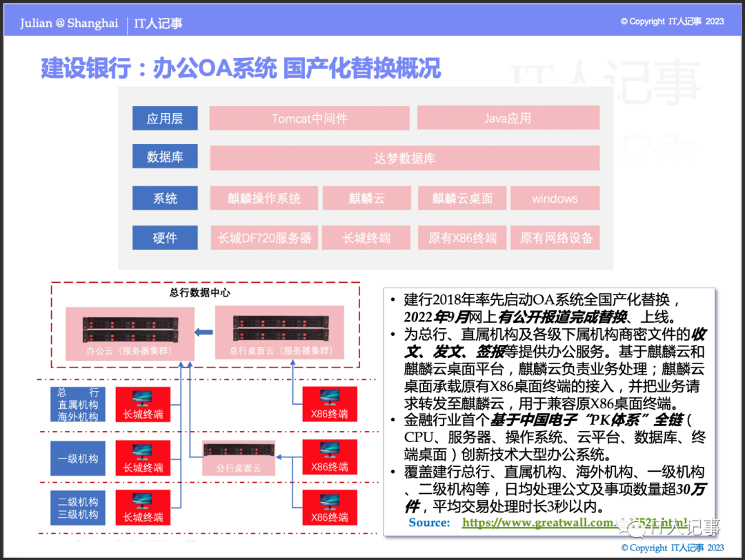Click the 应用层 blue label box

tap(165, 118)
